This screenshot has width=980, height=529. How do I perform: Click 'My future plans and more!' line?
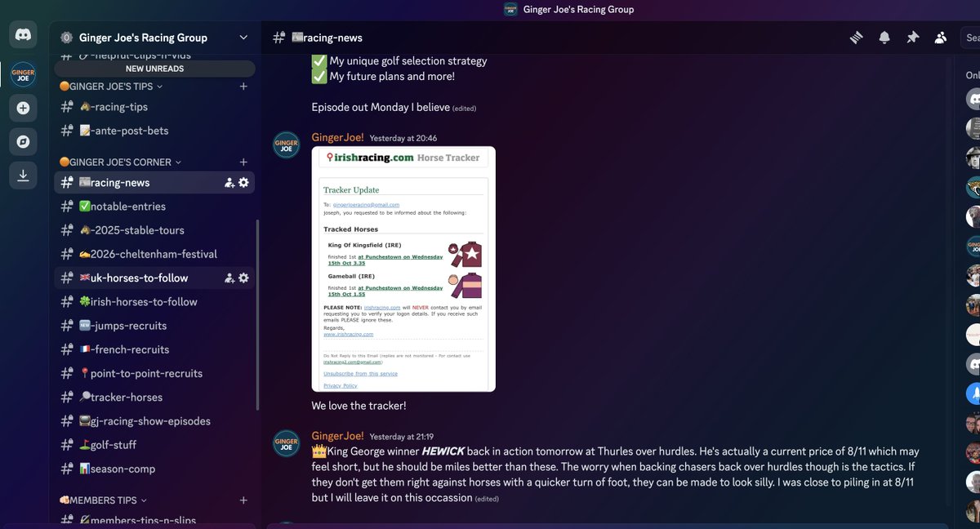pyautogui.click(x=383, y=77)
